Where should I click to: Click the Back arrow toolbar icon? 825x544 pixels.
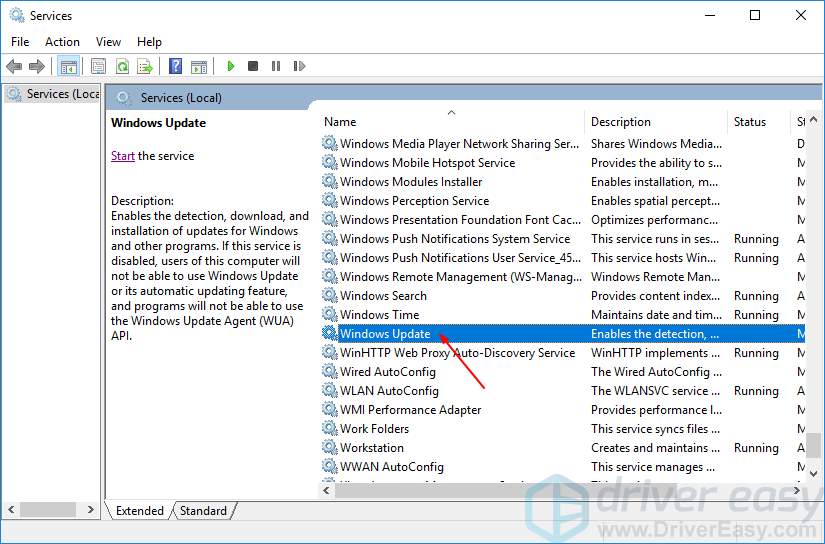[14, 66]
